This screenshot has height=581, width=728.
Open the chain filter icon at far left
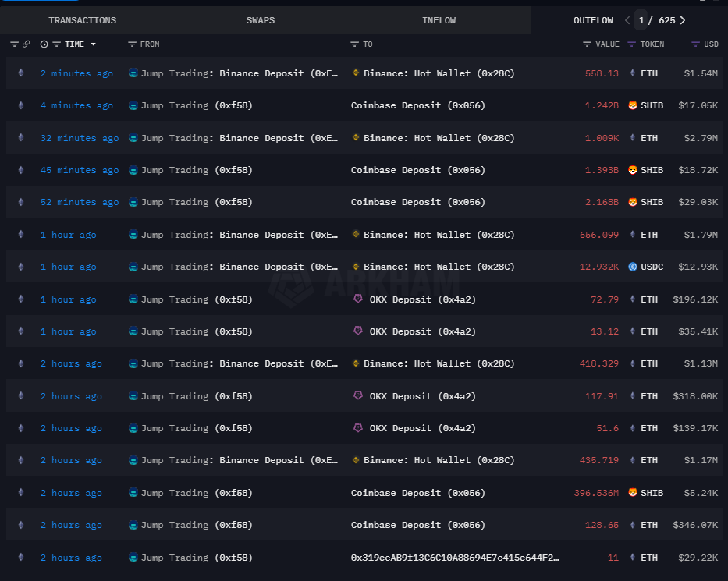(14, 44)
